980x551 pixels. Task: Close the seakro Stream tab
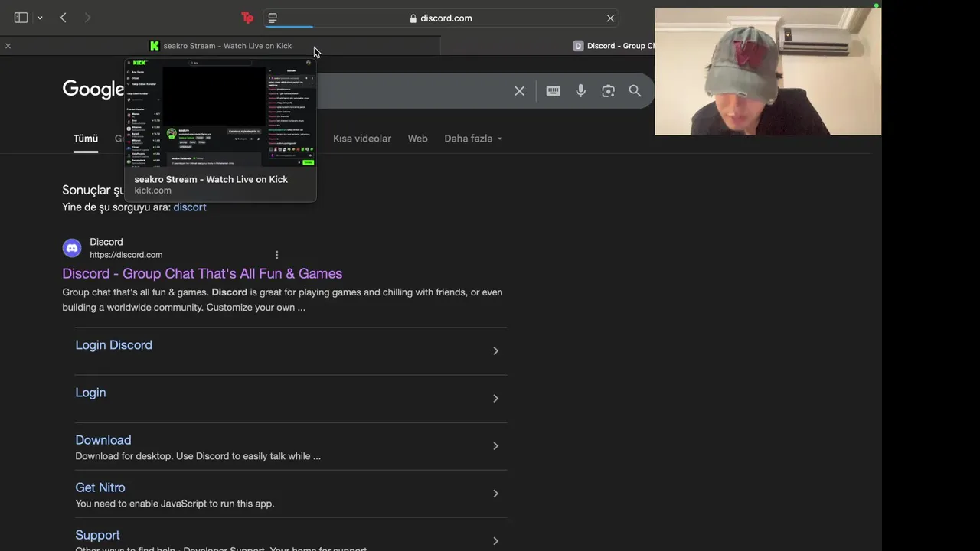coord(8,46)
